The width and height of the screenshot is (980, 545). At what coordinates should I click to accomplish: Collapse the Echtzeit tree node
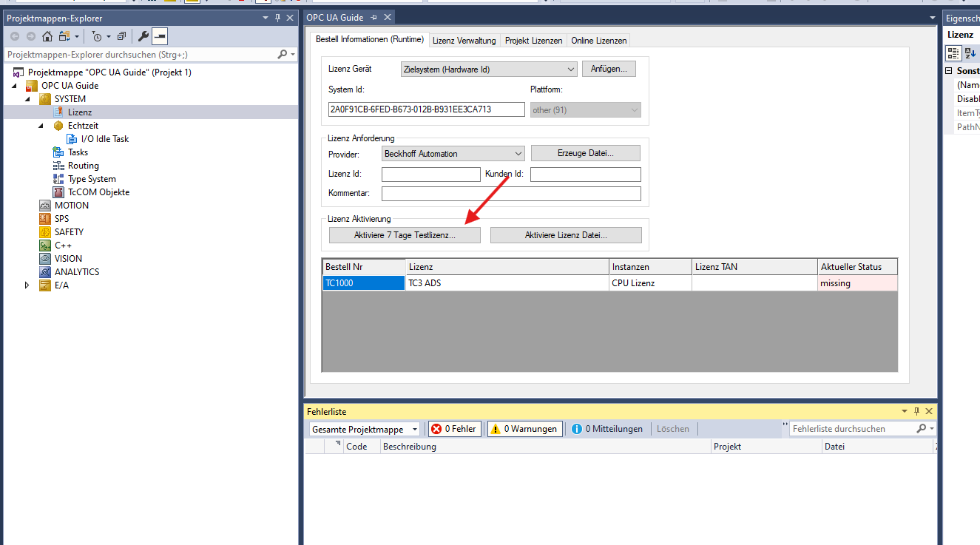[41, 126]
